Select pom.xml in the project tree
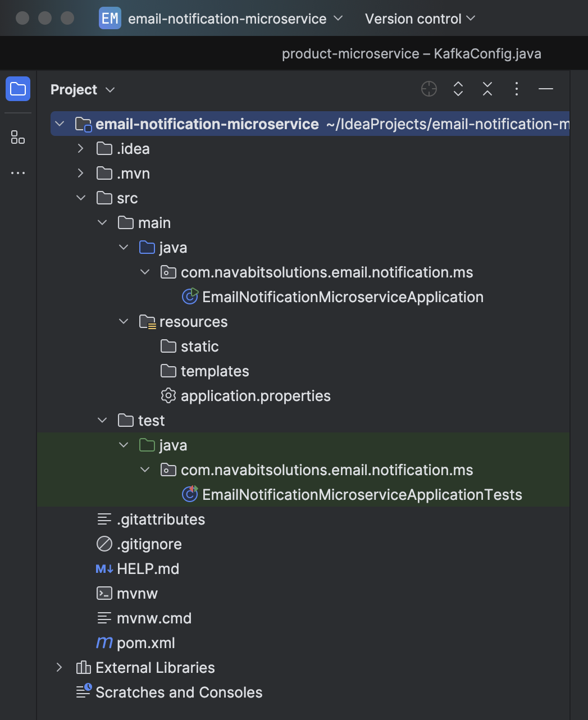The image size is (588, 720). [145, 643]
